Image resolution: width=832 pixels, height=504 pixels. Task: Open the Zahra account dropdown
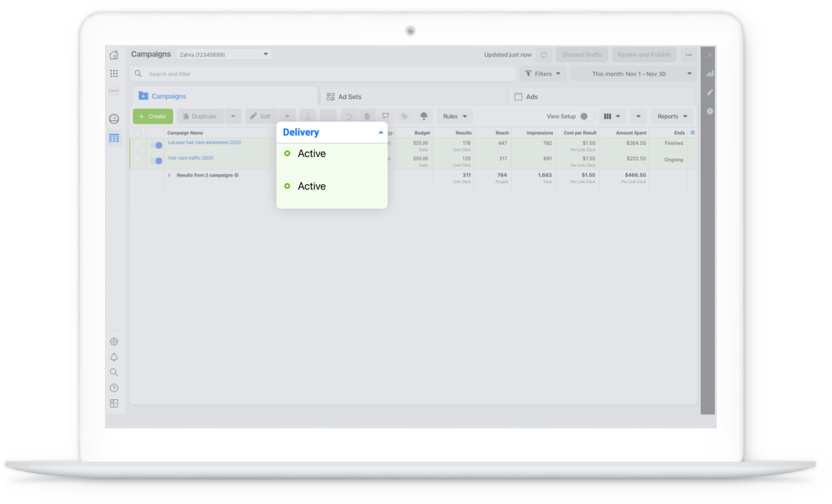pyautogui.click(x=224, y=55)
